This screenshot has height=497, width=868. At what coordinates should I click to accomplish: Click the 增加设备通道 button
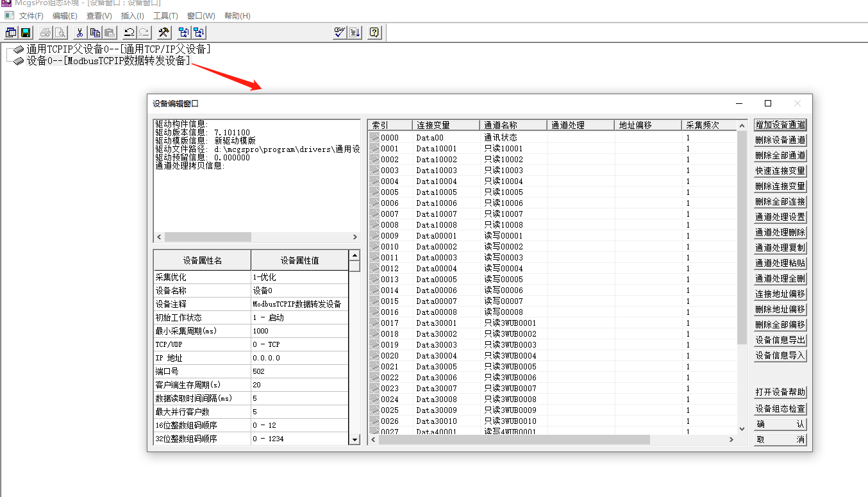pos(780,125)
